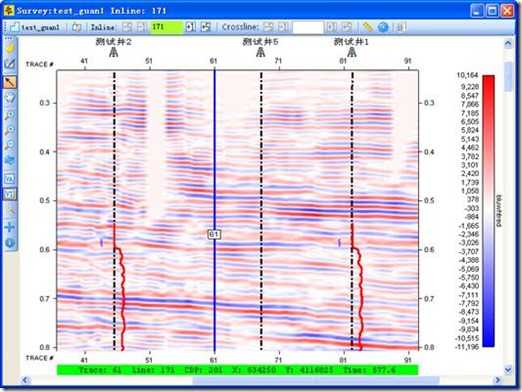522x392 pixels.
Task: Step to next crossline
Action: tap(331, 27)
